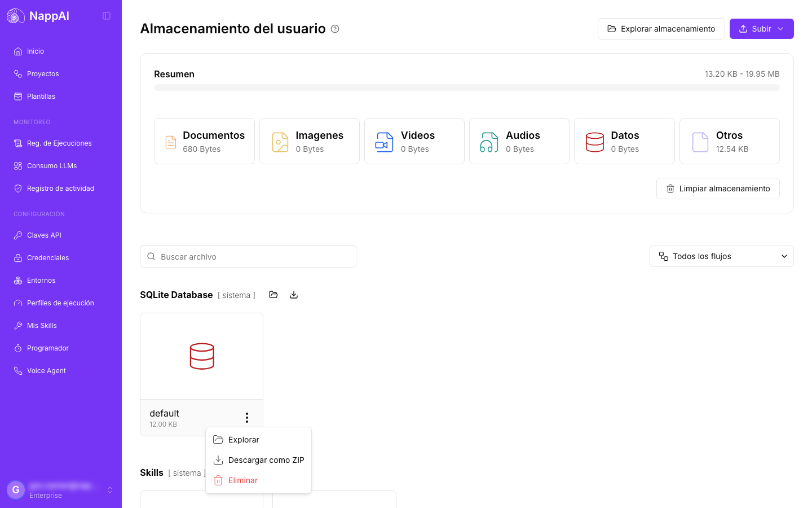Screen dimensions: 812x508
Task: Select the Datos storage card
Action: coord(624,141)
